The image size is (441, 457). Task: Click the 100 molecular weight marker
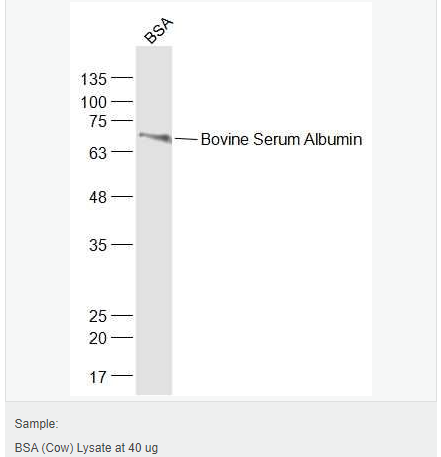pos(94,102)
